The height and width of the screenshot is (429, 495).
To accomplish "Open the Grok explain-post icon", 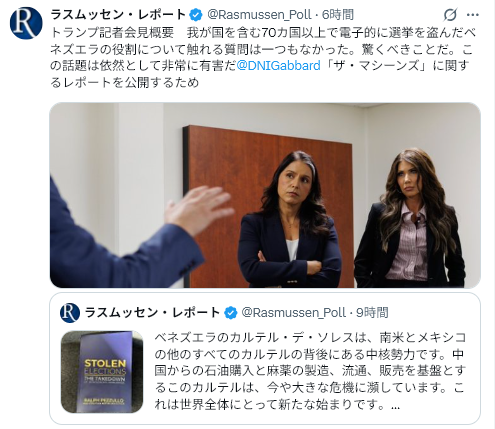I will tap(450, 15).
